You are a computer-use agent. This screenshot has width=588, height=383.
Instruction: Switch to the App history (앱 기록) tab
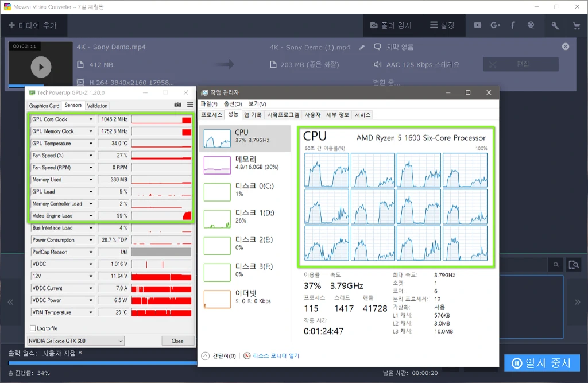(253, 115)
